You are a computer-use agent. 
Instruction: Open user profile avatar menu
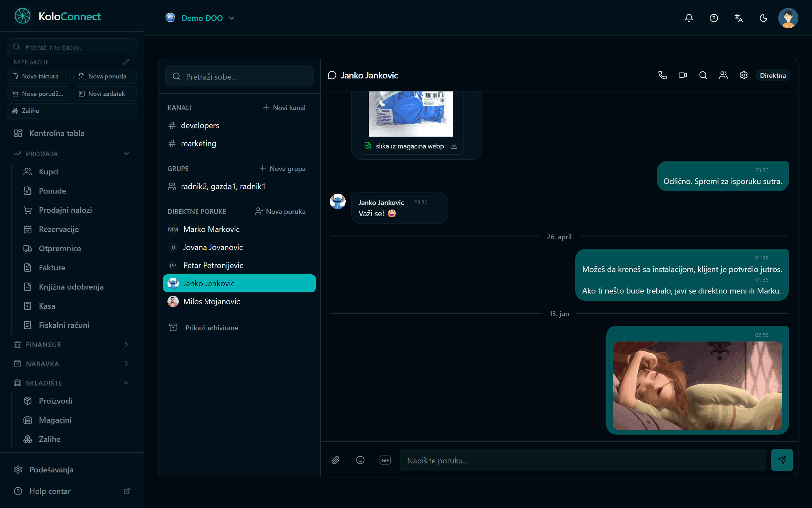[788, 18]
